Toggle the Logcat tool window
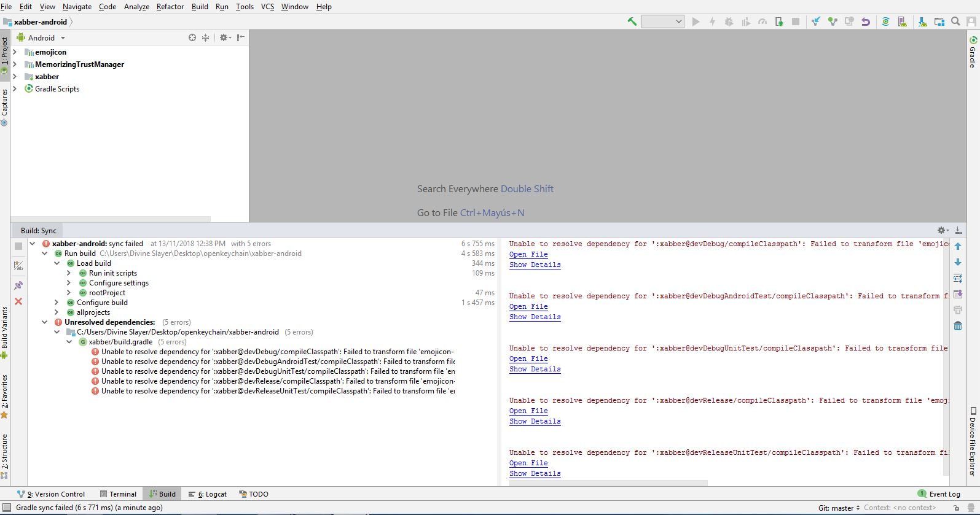The height and width of the screenshot is (515, 980). click(208, 494)
